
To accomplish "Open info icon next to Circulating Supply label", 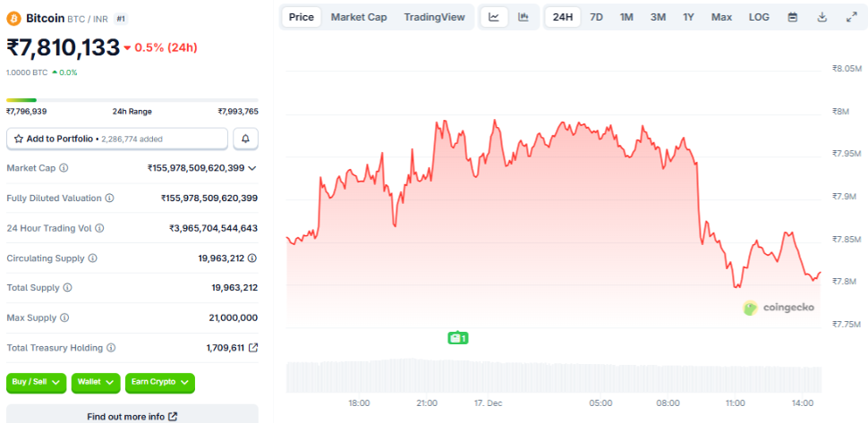I will pos(92,258).
